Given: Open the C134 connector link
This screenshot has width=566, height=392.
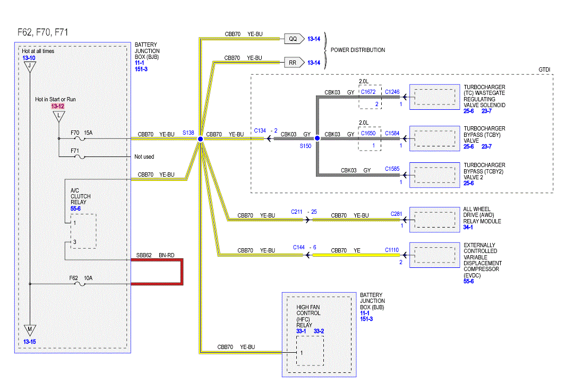Looking at the screenshot, I should coord(260,130).
